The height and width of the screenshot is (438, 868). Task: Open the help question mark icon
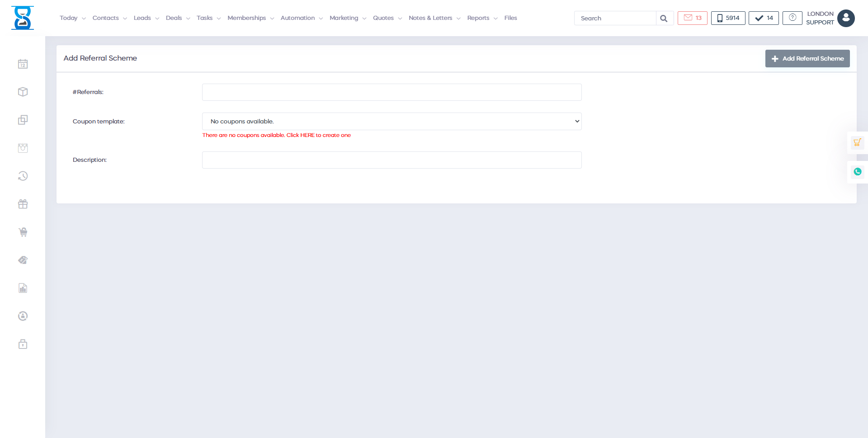tap(793, 18)
